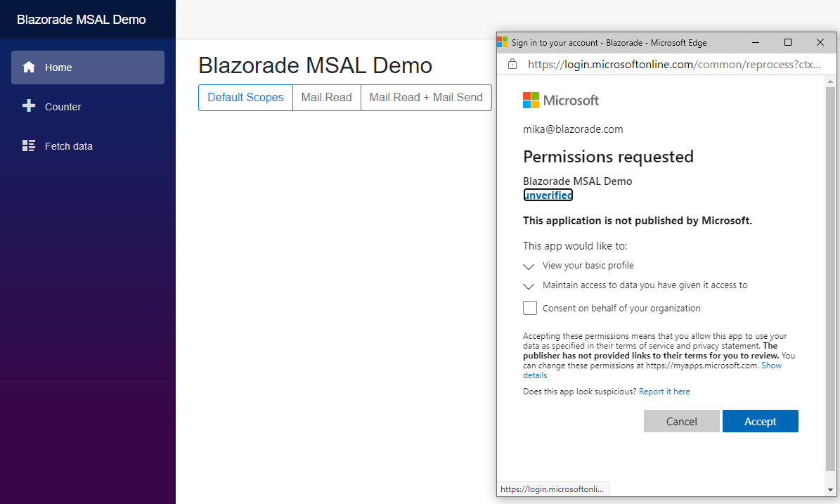This screenshot has width=840, height=504.
Task: Click the scrollbar up arrow in popup
Action: [830, 82]
